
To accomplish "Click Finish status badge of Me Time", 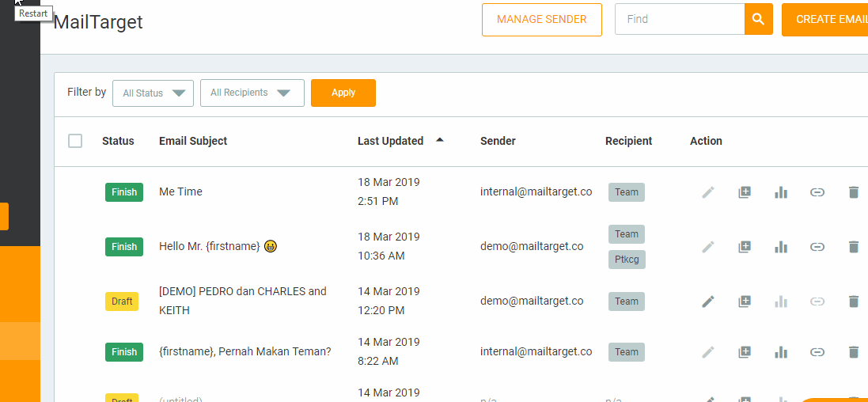I will pyautogui.click(x=124, y=192).
